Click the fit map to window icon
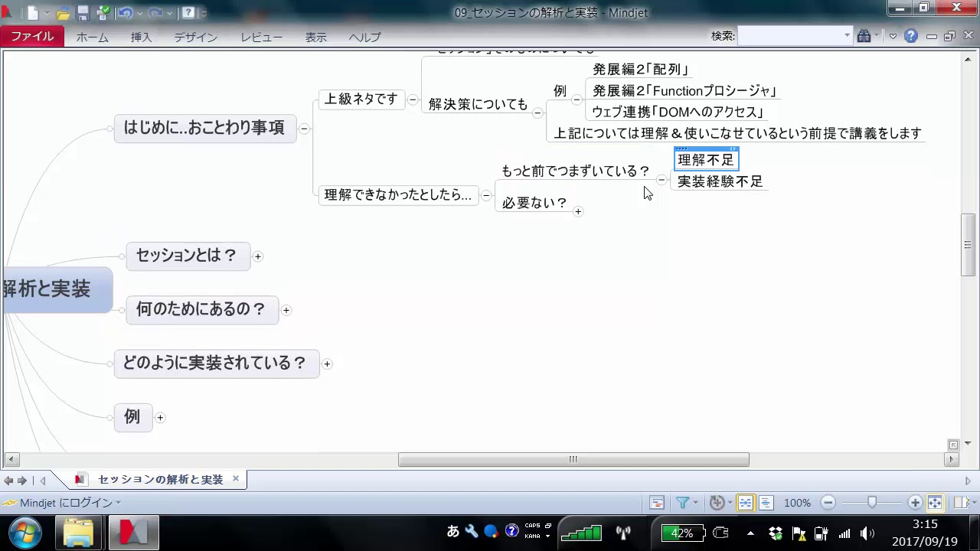The width and height of the screenshot is (980, 551). pyautogui.click(x=935, y=503)
